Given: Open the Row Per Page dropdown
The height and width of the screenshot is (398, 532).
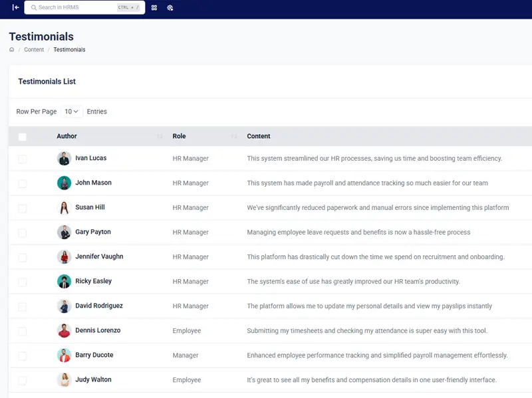Looking at the screenshot, I should click(x=71, y=112).
